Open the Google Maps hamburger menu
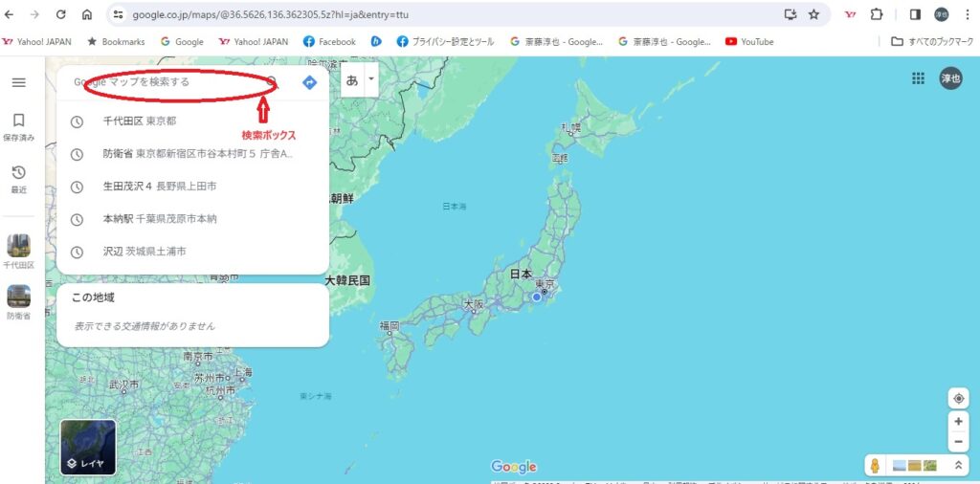Image resolution: width=980 pixels, height=484 pixels. click(19, 82)
